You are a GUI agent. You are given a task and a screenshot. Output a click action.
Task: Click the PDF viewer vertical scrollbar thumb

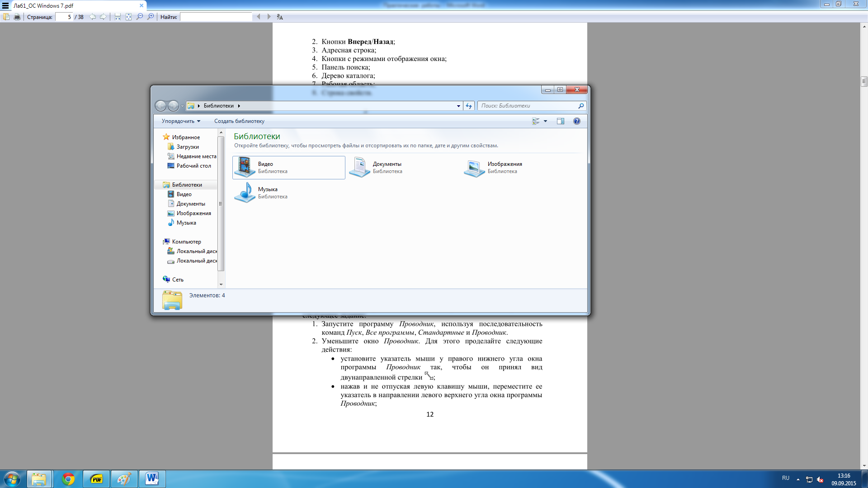864,81
